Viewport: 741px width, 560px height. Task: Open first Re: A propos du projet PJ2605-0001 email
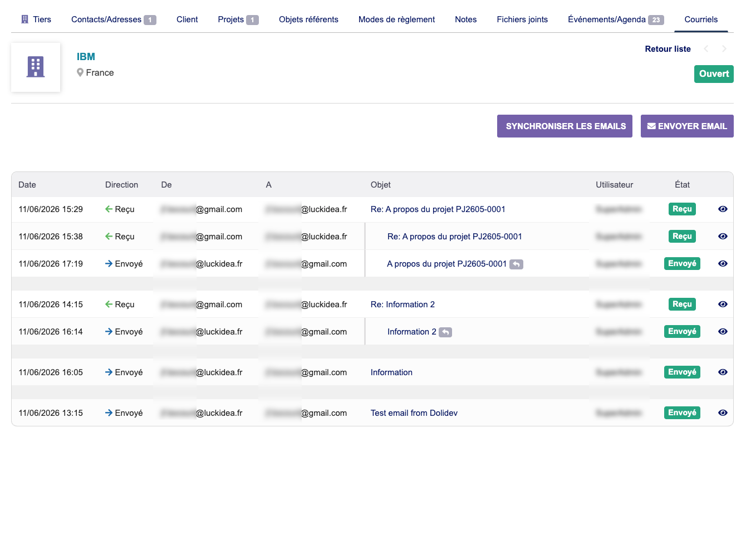[438, 209]
